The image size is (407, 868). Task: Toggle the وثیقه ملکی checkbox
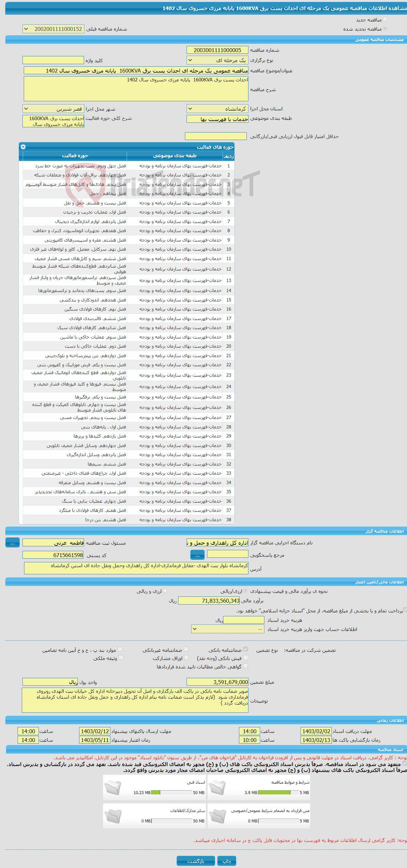(121, 657)
